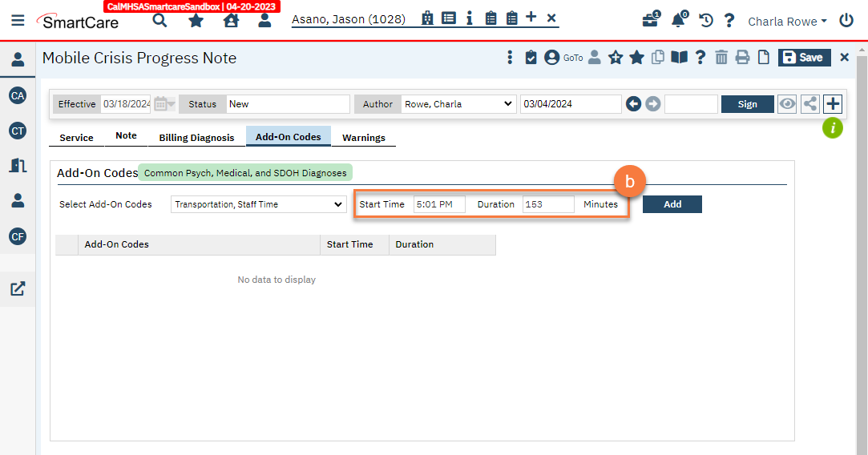
Task: Open favorites star in top navigation bar
Action: pos(196,21)
